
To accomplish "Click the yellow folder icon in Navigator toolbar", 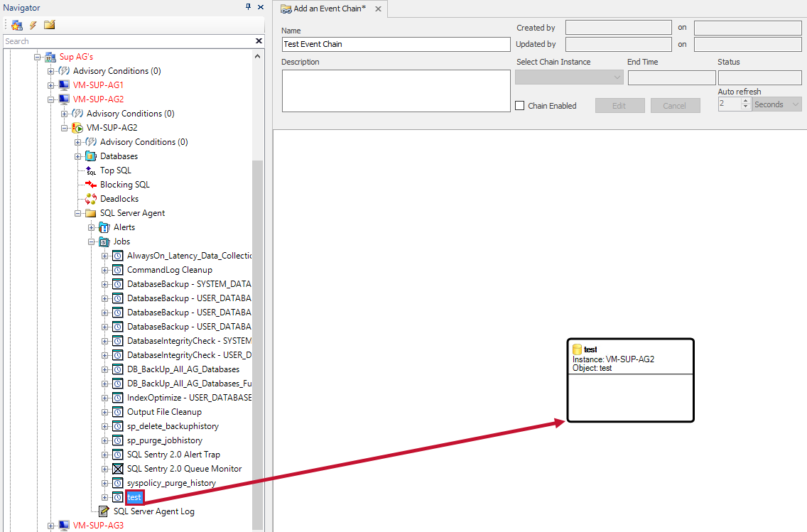I will [x=49, y=25].
